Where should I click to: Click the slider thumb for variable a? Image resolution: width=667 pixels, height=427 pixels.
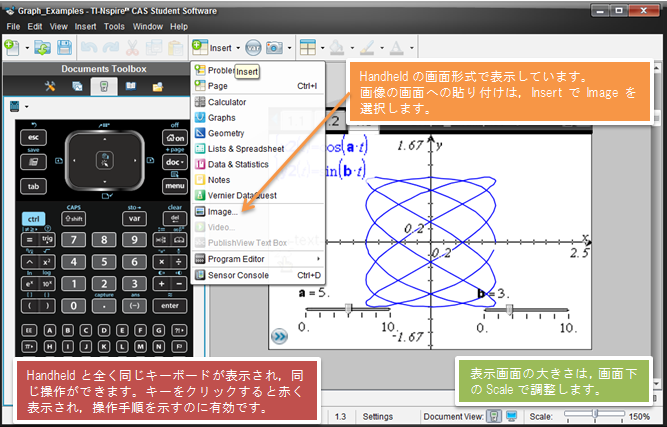click(348, 308)
